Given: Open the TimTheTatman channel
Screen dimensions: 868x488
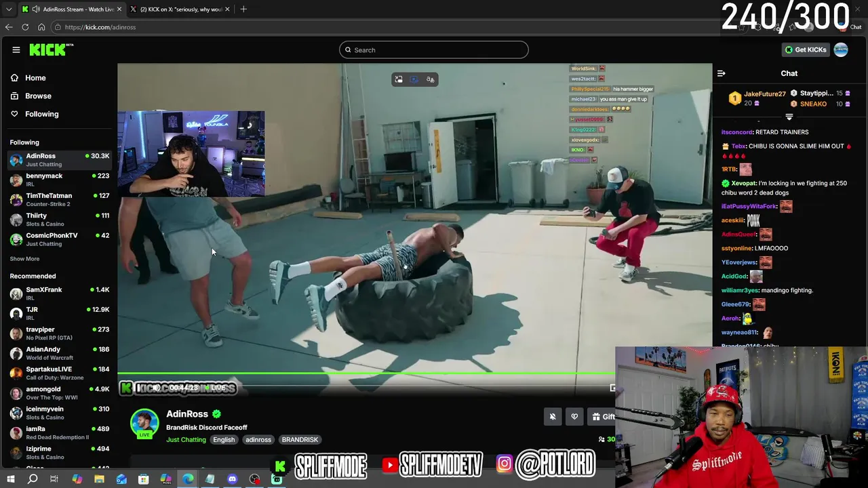Looking at the screenshot, I should coord(59,199).
